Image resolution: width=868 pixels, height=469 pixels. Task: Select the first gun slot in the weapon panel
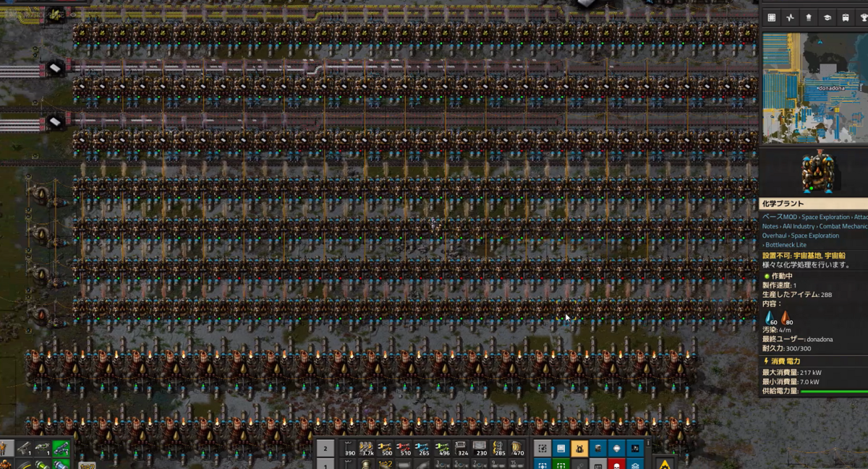[x=25, y=448]
